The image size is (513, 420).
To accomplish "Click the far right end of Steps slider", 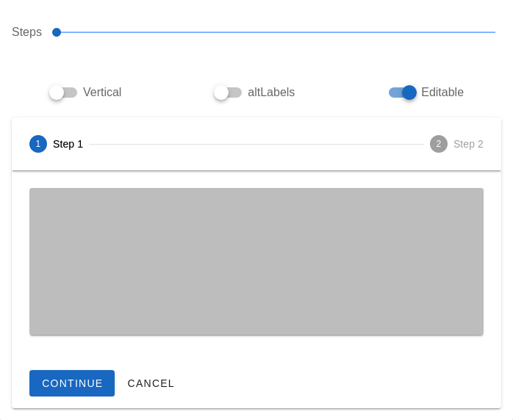I will [494, 32].
